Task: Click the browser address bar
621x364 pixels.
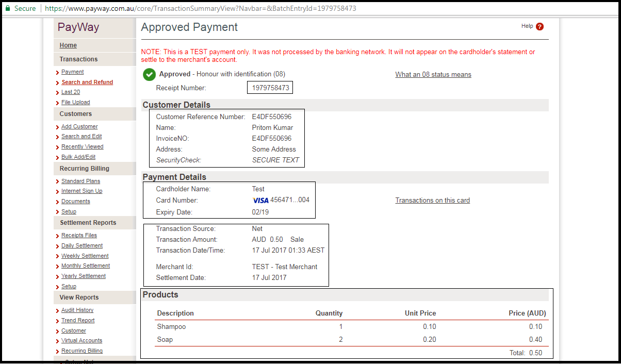Action: [206, 8]
